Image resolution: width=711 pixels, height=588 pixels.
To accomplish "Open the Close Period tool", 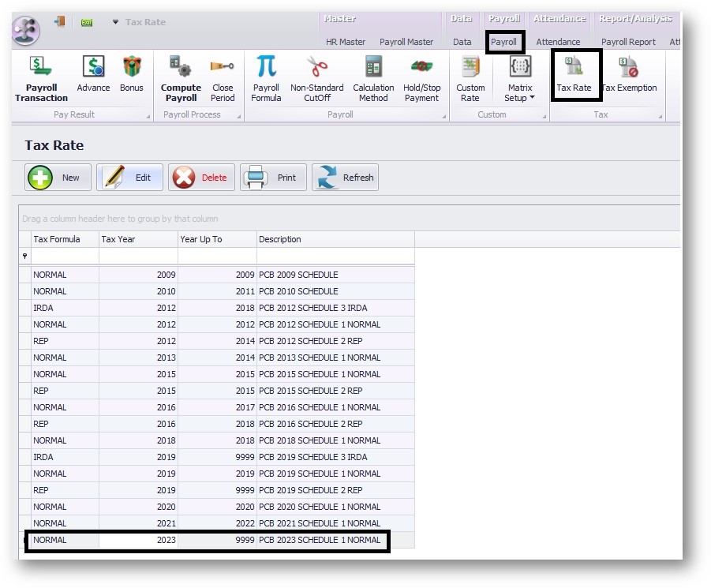I will click(223, 79).
